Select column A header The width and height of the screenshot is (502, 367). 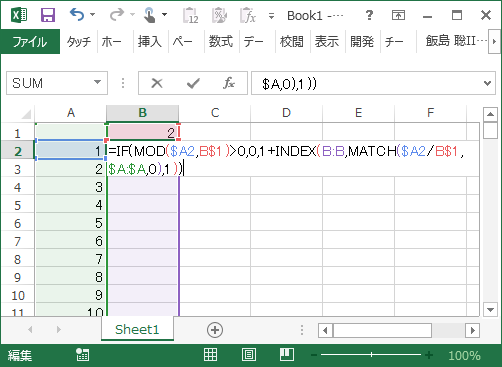point(71,113)
